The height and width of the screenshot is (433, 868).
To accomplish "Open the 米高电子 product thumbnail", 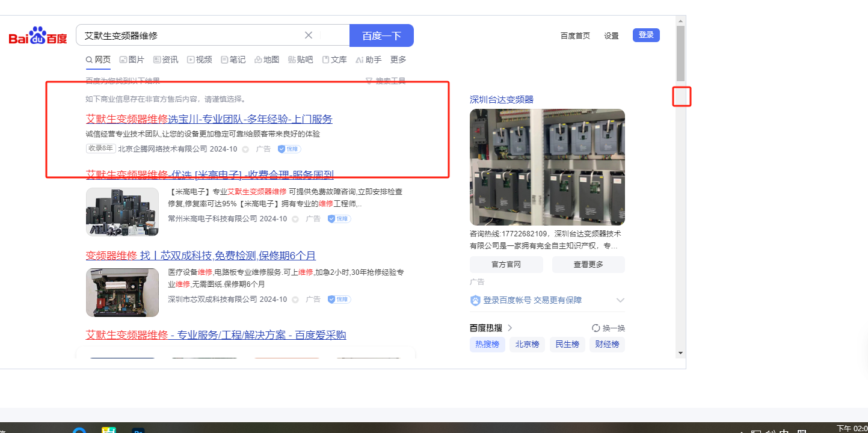I will (122, 212).
